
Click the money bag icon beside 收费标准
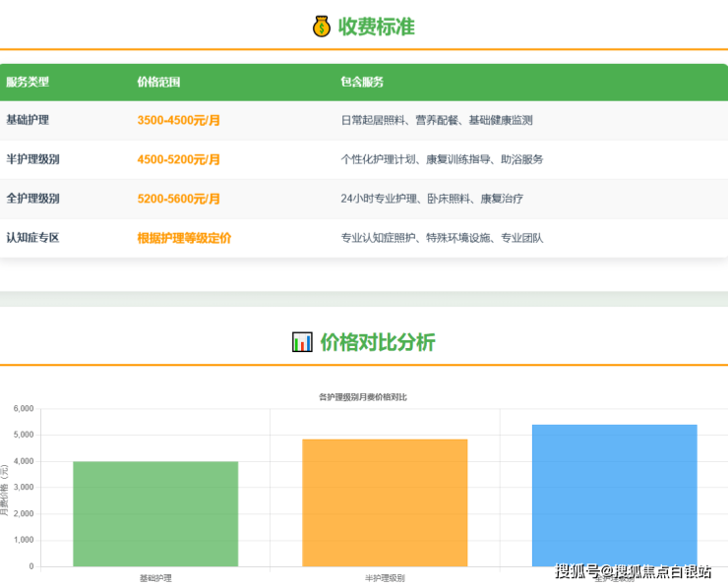tap(322, 28)
